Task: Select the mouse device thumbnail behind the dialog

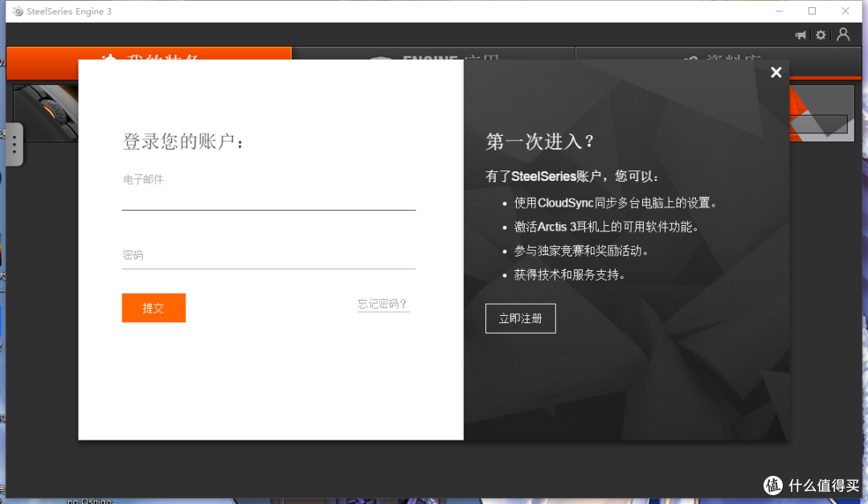Action: pos(45,113)
